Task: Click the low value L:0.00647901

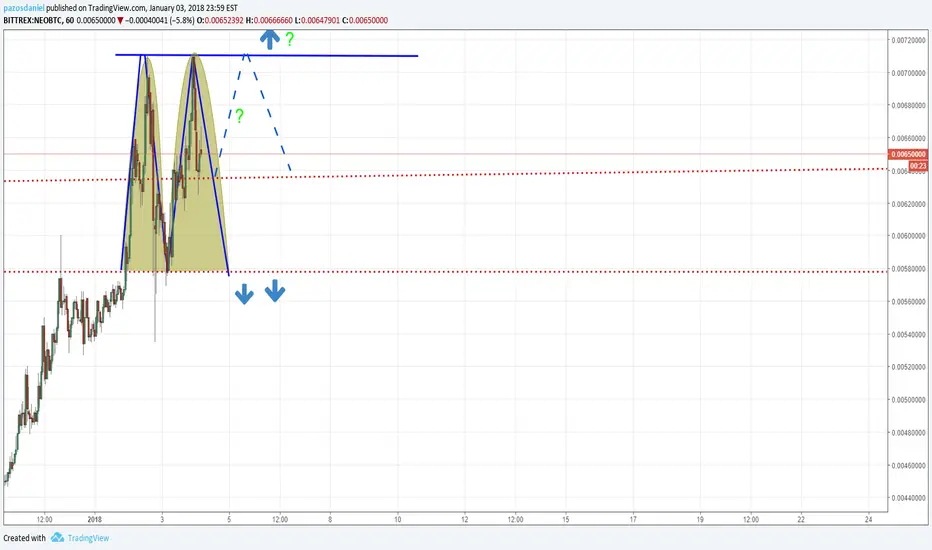Action: coord(317,20)
